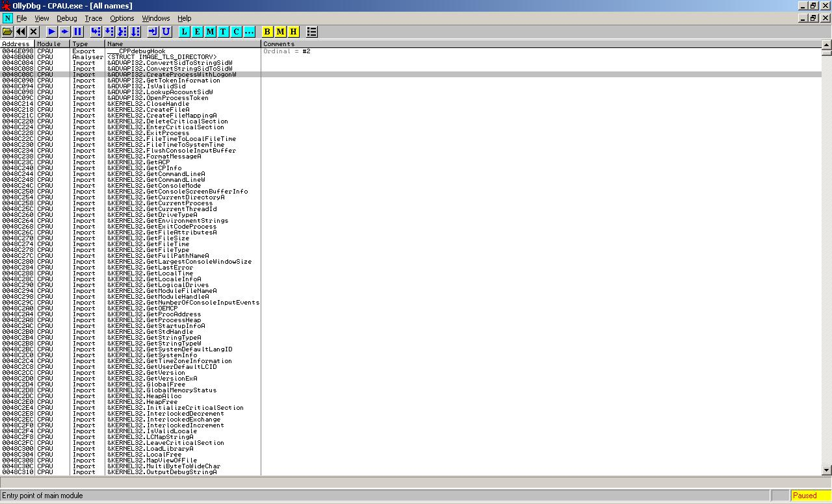Click the U execute till user code icon
Screen dimensions: 832x504
click(166, 31)
